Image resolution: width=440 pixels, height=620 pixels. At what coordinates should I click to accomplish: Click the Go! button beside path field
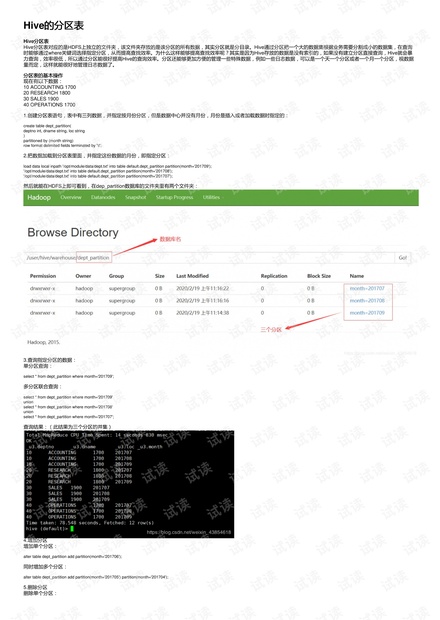coord(402,257)
